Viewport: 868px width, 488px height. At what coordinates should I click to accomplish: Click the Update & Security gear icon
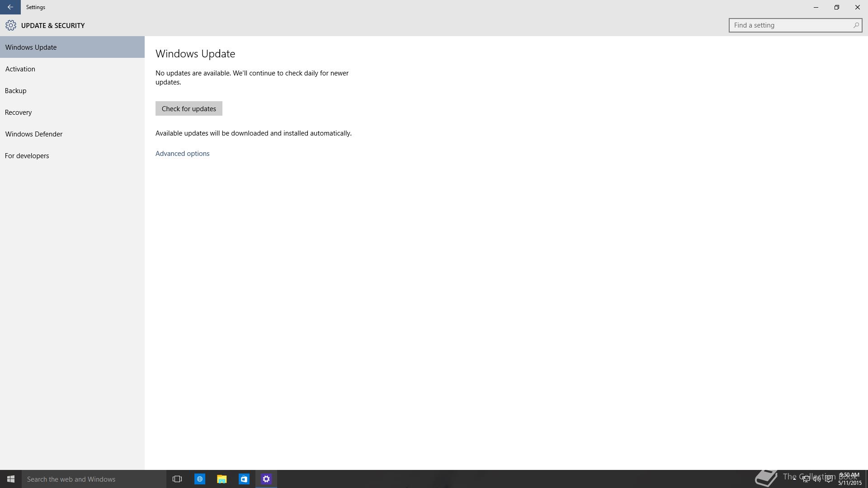(x=11, y=25)
